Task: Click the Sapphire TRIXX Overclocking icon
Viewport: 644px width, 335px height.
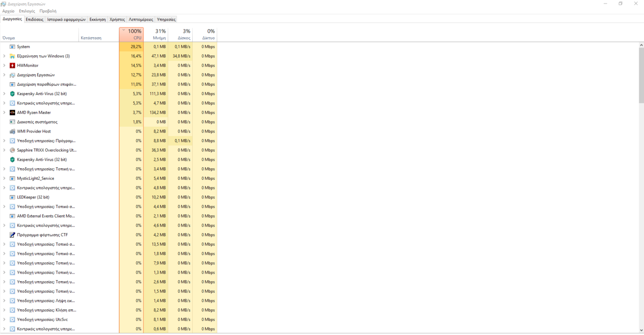Action: (13, 150)
